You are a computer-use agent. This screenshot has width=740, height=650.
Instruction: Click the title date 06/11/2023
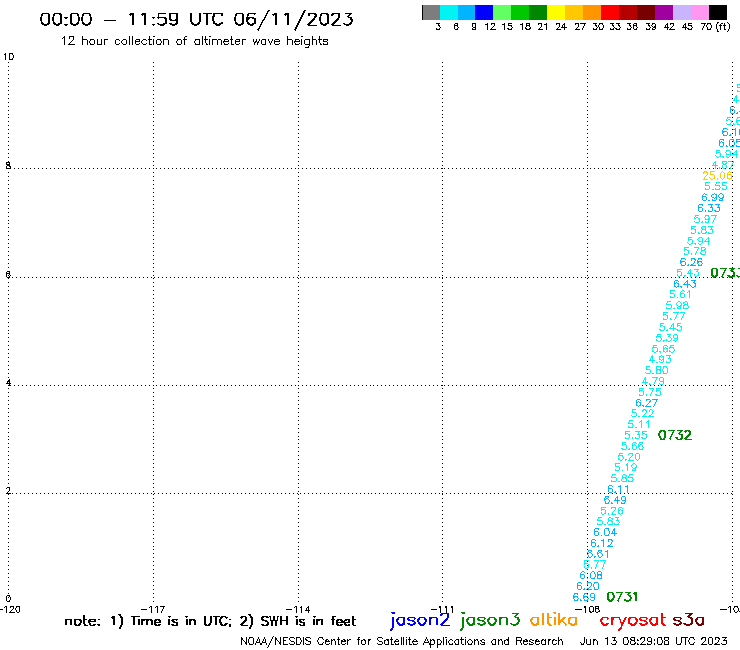click(x=293, y=20)
